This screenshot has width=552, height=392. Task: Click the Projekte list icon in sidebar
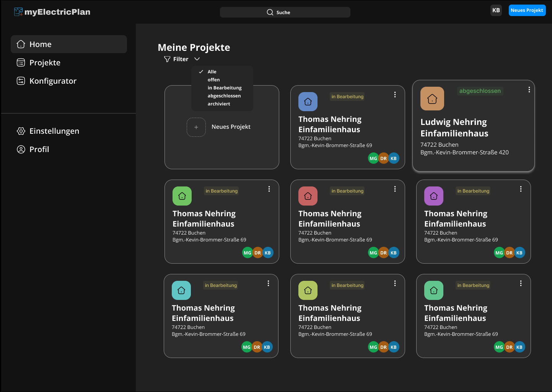tap(21, 63)
